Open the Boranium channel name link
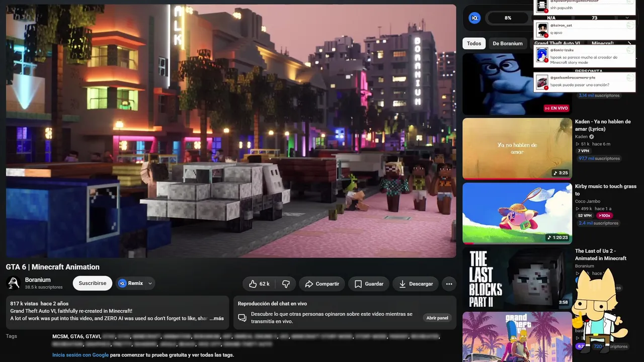The height and width of the screenshot is (362, 644). 38,280
